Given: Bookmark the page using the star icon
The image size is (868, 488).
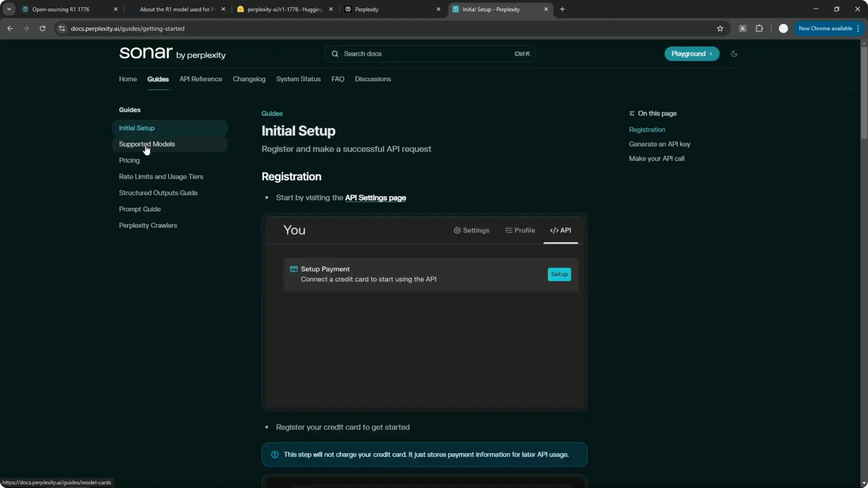Looking at the screenshot, I should [x=720, y=28].
